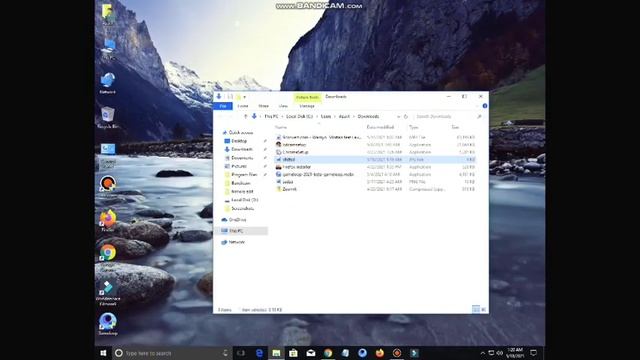Click the search magnifier icon
Viewport: 640px width, 360px height.
479,117
